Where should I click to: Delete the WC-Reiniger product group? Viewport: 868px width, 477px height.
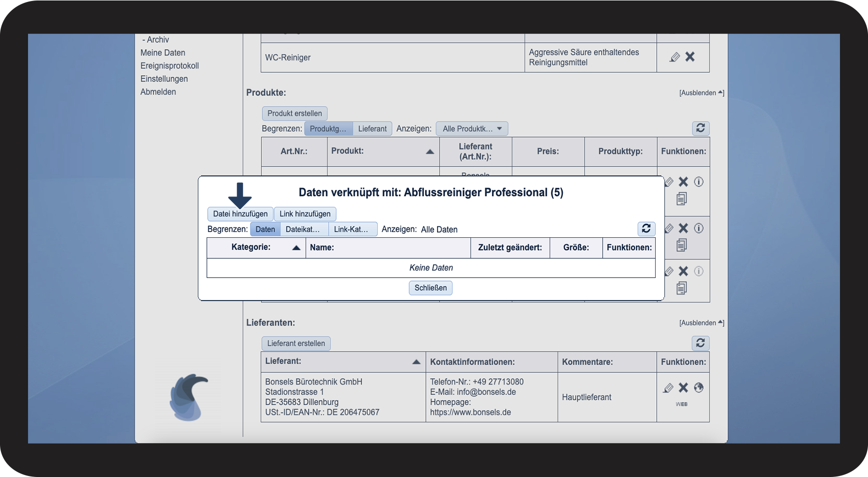(x=690, y=57)
